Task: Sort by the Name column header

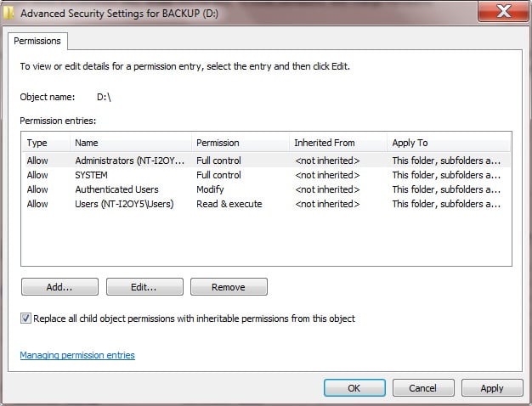Action: [127, 143]
